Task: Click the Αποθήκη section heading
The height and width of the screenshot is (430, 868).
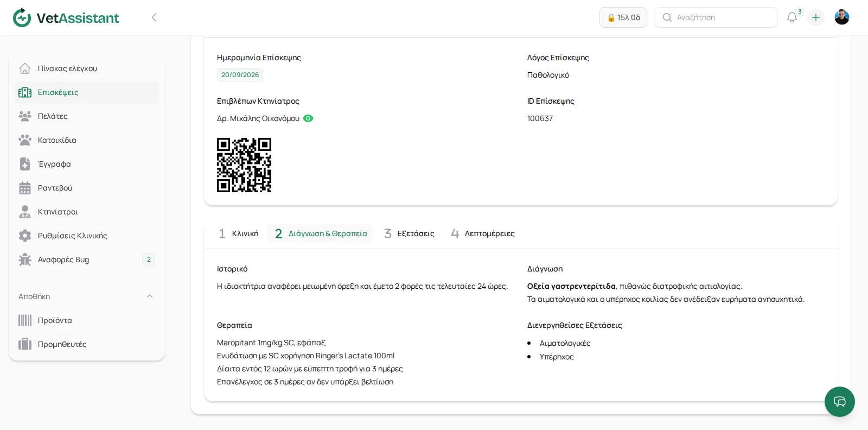Action: [x=34, y=296]
